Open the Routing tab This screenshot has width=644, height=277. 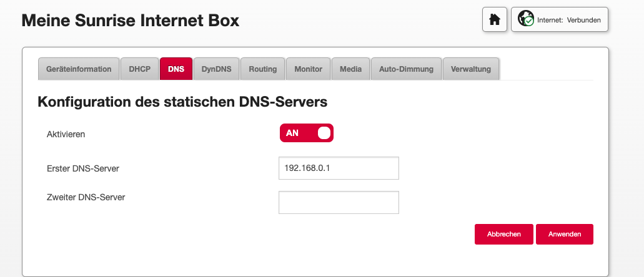[262, 69]
